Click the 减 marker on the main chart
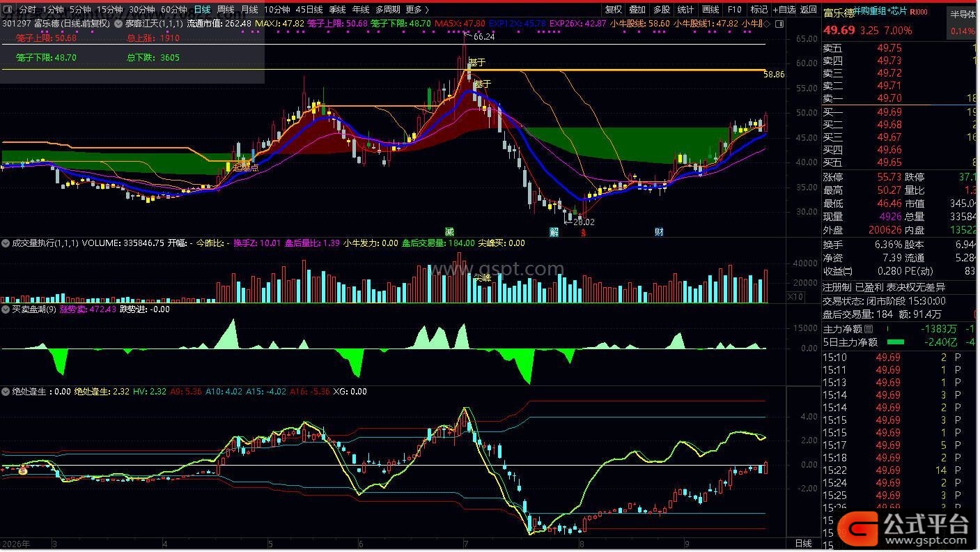The height and width of the screenshot is (552, 980). [x=450, y=232]
